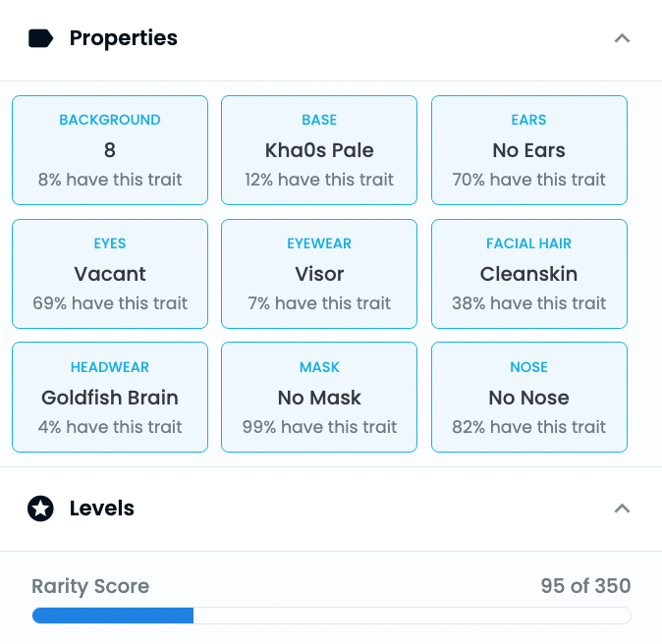Viewport: 662px width, 644px height.
Task: Click the 4% have this trait text
Action: pos(110,427)
